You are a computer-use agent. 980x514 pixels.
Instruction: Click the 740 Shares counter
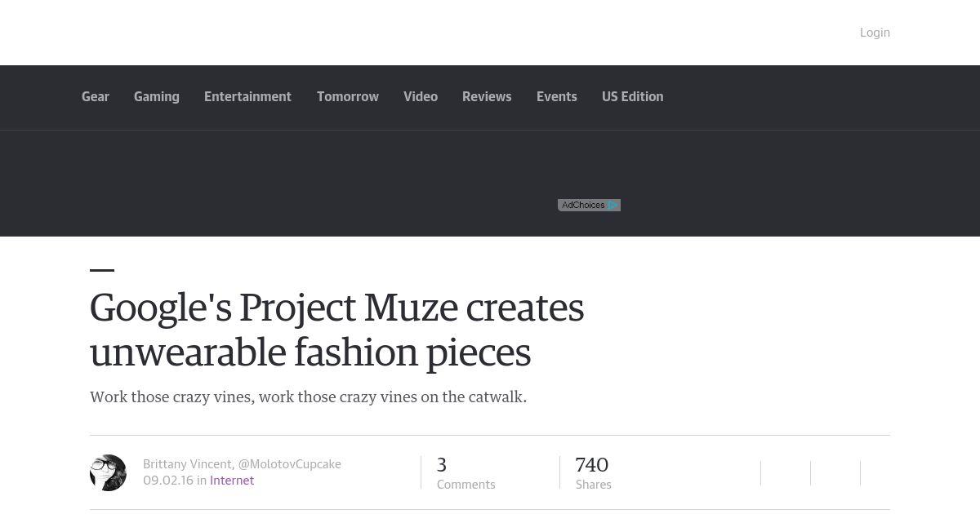point(594,473)
